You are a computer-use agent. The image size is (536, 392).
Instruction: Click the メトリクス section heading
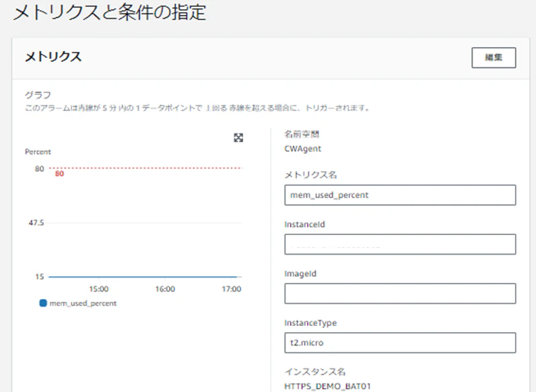point(53,57)
